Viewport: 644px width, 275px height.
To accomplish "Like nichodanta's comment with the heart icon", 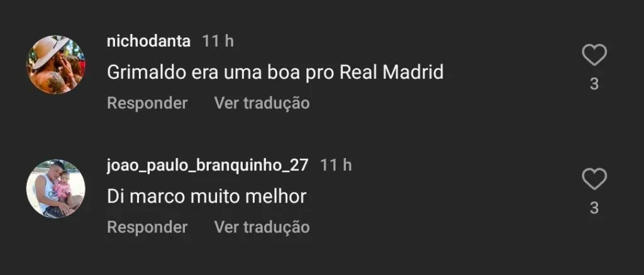I will pyautogui.click(x=594, y=55).
